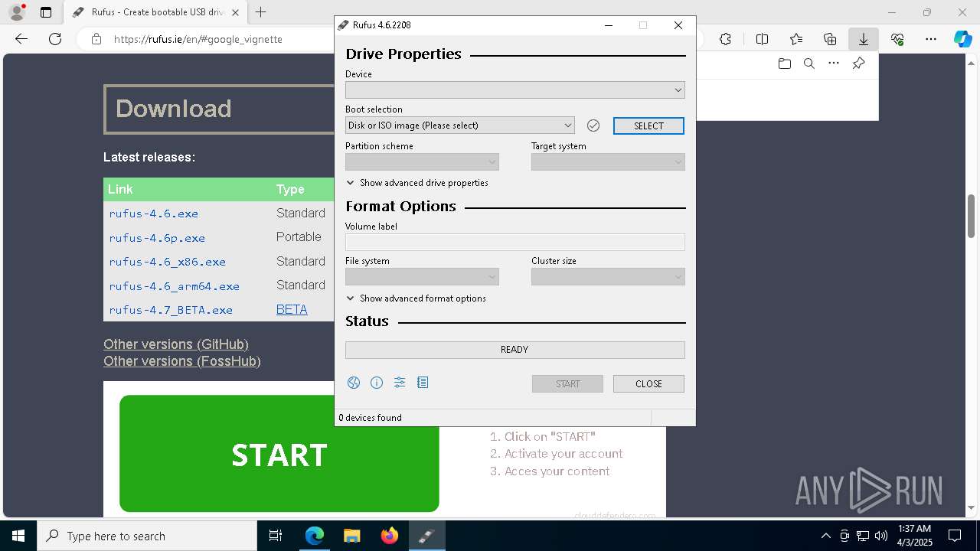Open the Boot selection dropdown

tap(460, 126)
